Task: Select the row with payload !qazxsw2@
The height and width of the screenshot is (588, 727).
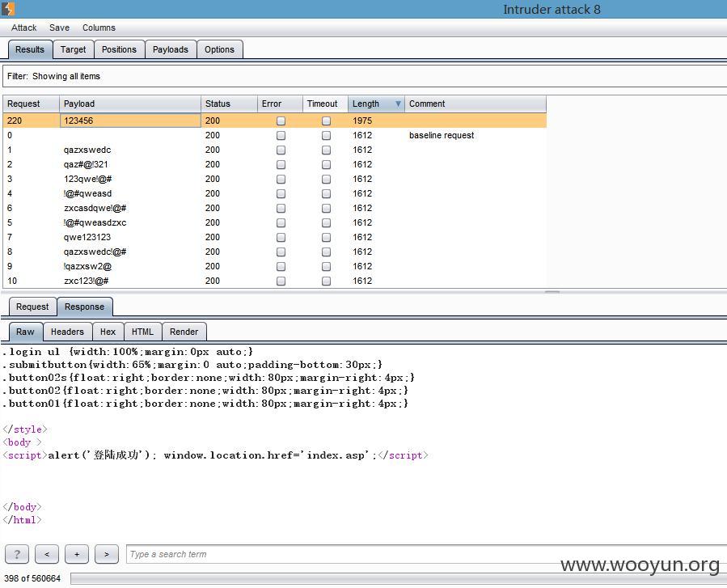Action: point(274,266)
